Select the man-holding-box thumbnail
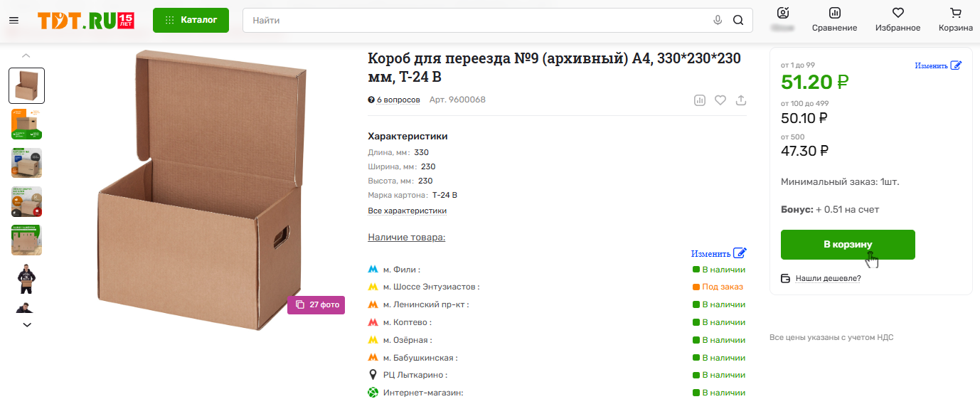Screen dimensions: 980x409 26,278
